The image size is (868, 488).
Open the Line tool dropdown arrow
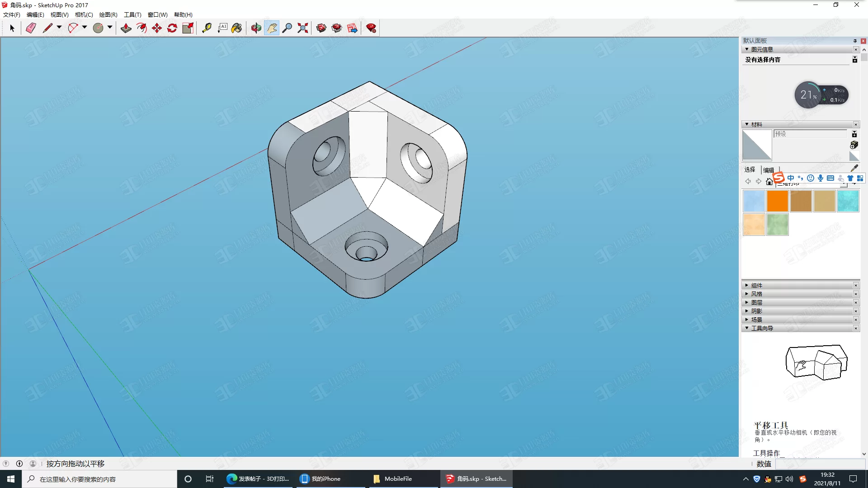(59, 28)
